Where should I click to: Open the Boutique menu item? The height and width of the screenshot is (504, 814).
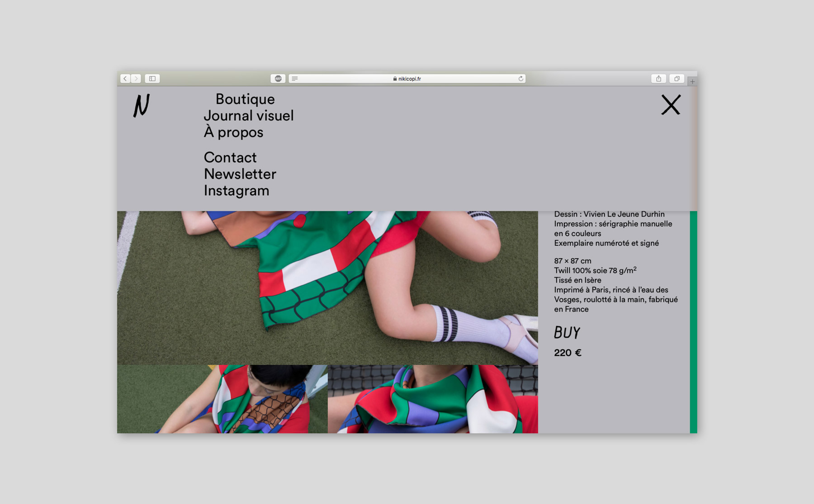click(x=245, y=99)
